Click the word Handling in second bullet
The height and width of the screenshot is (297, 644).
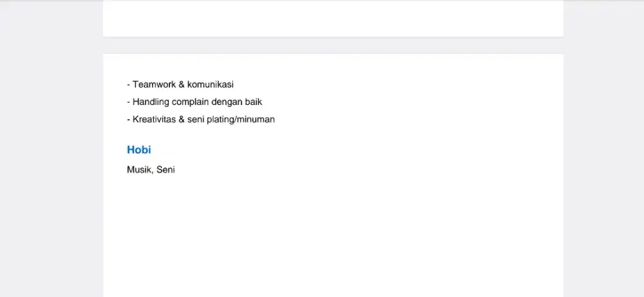point(151,102)
